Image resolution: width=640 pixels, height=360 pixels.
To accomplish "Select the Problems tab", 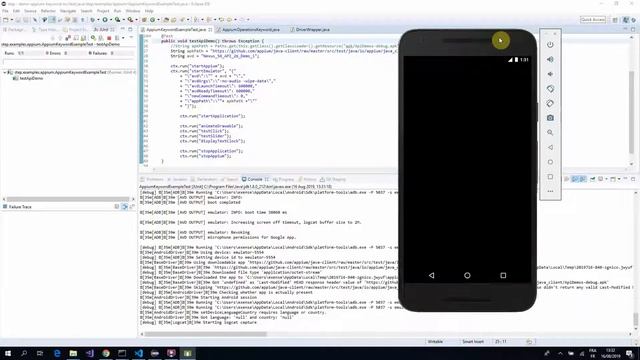I will click(x=152, y=179).
